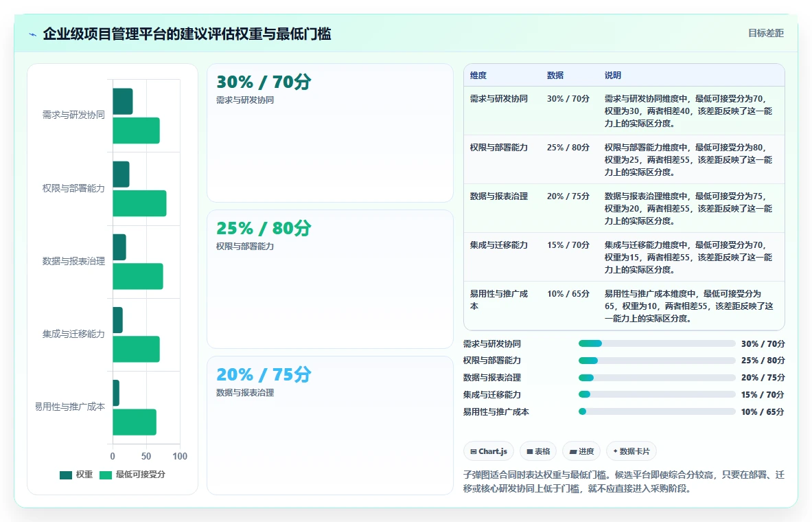Select the 进度 tag chip
Viewport: 812px width, 522px height.
(x=581, y=451)
